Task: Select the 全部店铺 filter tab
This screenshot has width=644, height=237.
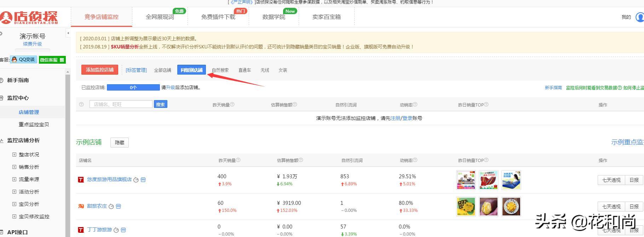Action: 162,70
